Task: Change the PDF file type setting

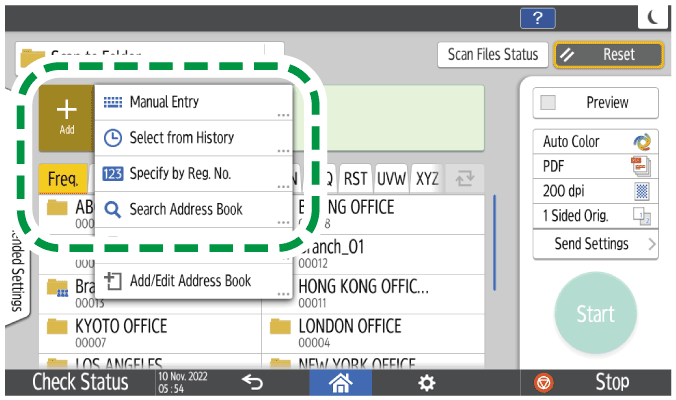Action: [595, 165]
